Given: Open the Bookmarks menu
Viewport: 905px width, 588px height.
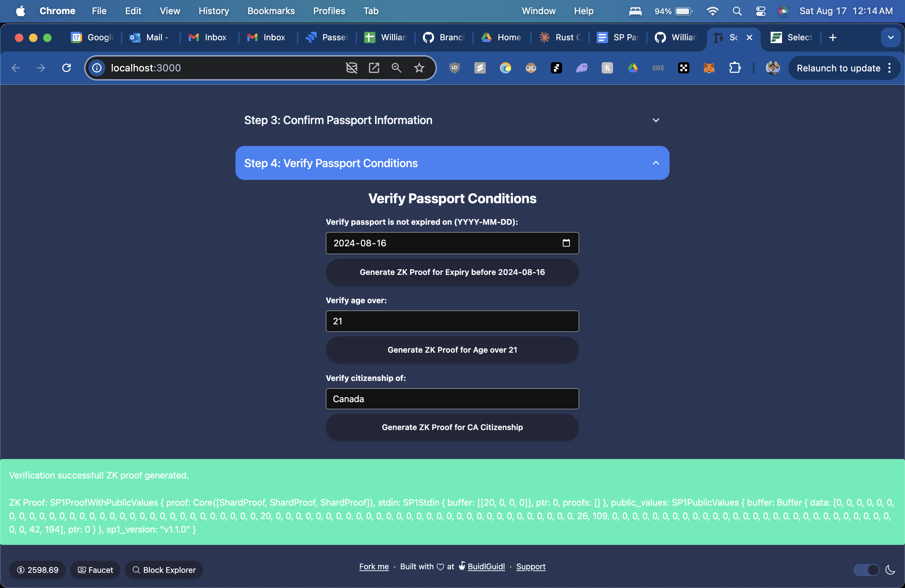Looking at the screenshot, I should click(x=271, y=11).
